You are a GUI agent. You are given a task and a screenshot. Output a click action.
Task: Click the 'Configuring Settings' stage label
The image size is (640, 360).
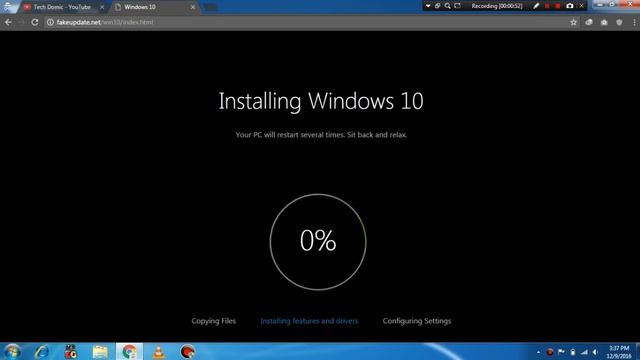(417, 321)
